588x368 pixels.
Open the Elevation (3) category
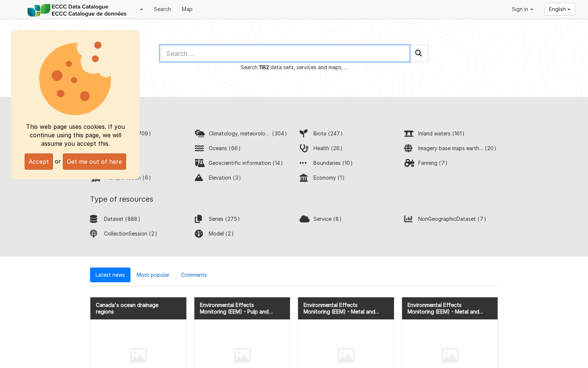(225, 178)
